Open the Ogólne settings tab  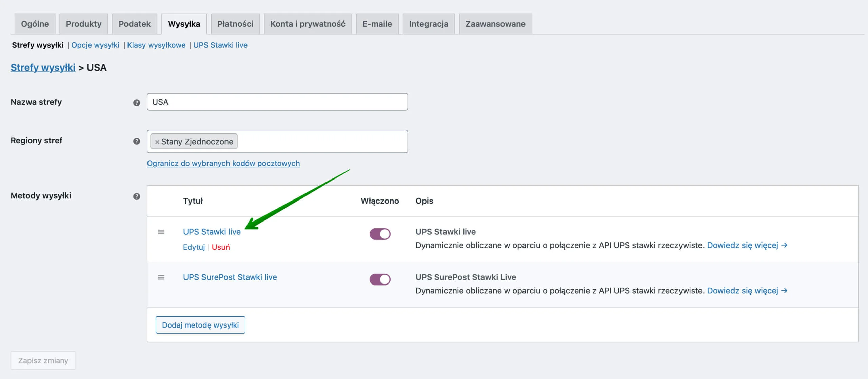coord(35,24)
